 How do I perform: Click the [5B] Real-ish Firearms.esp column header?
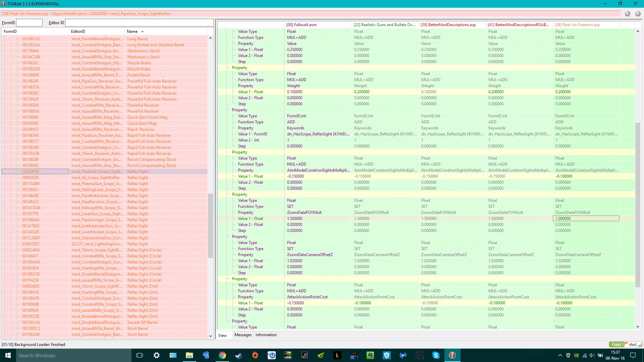click(x=586, y=25)
